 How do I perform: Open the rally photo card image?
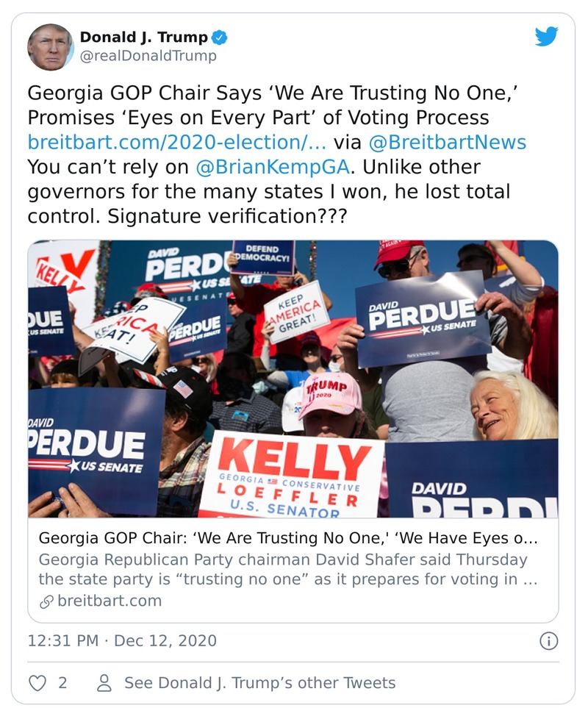tap(293, 379)
